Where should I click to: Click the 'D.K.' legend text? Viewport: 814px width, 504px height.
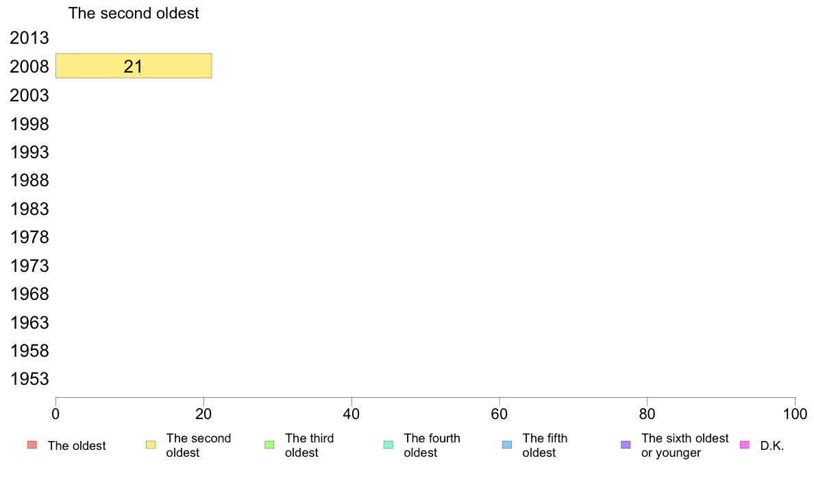pyautogui.click(x=772, y=446)
